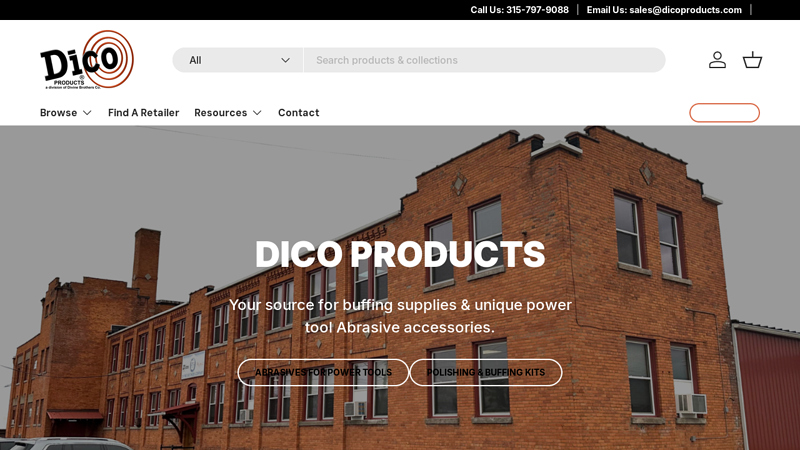
Task: Open the account login icon
Action: (717, 60)
